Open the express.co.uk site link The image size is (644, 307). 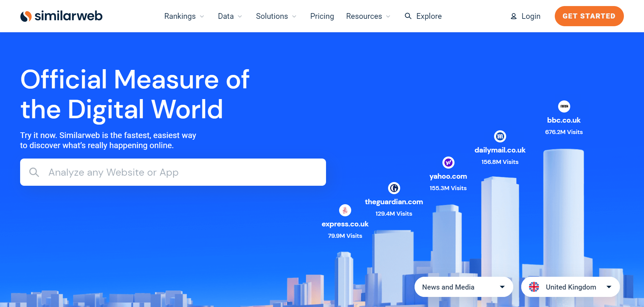[345, 224]
